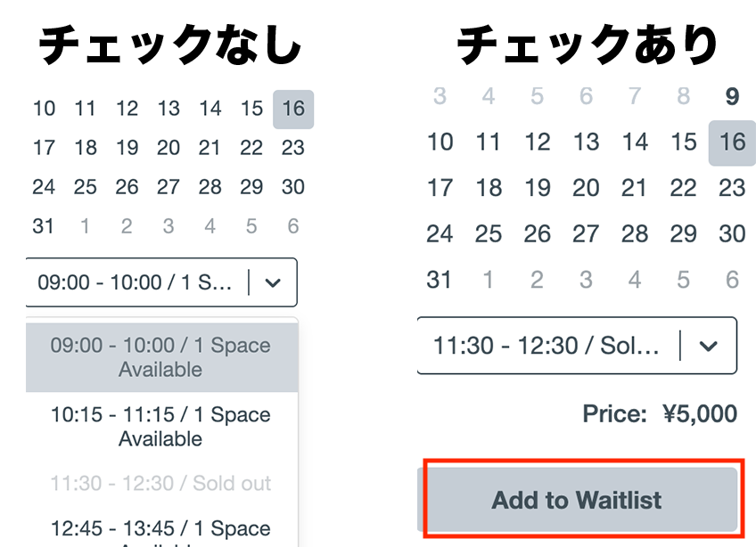This screenshot has width=756, height=547.
Task: Choose day 31 in the left calendar
Action: coord(44,226)
